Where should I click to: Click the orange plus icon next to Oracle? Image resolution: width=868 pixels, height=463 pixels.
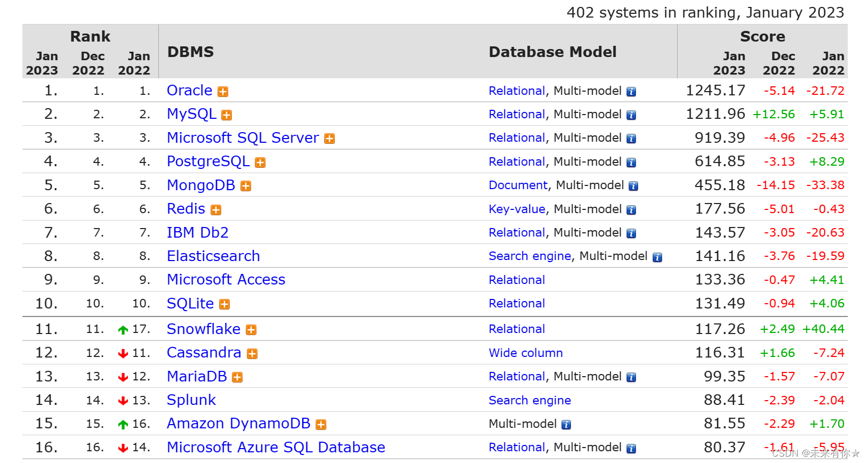click(x=223, y=92)
